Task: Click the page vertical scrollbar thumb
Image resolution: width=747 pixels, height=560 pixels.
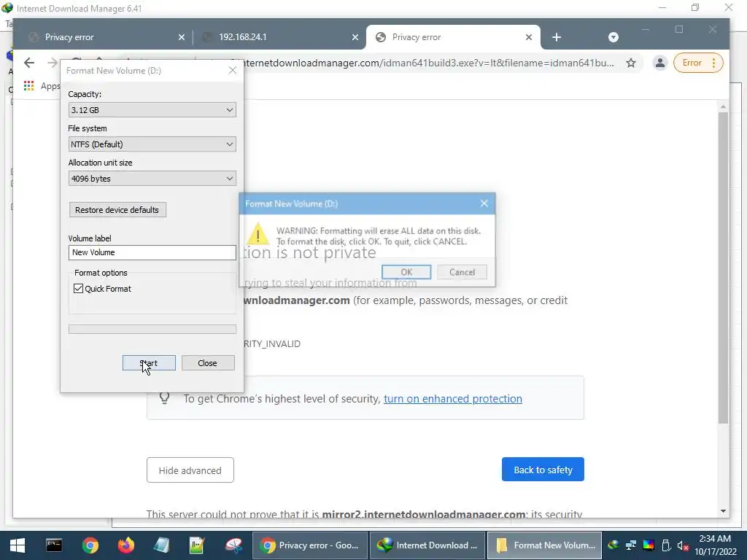Action: [723, 267]
